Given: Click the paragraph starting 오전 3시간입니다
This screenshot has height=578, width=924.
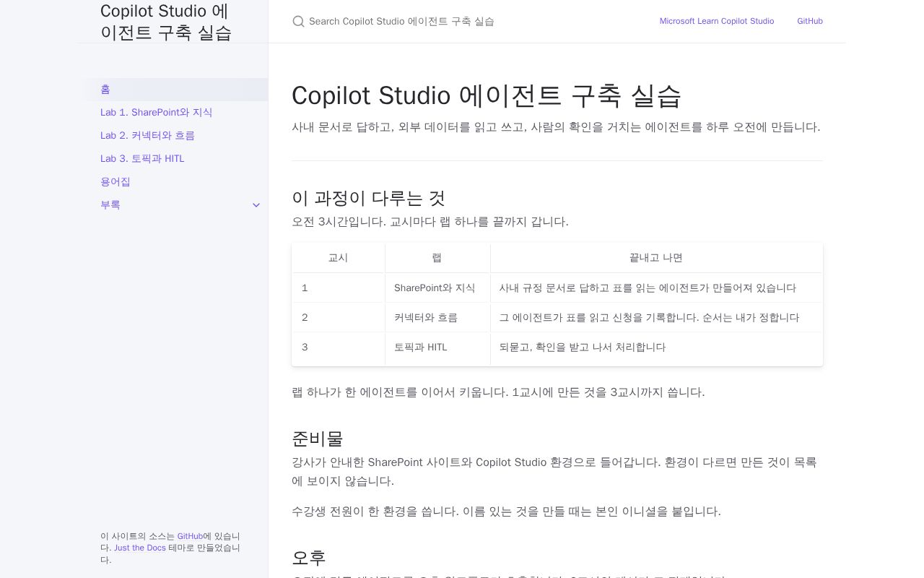Looking at the screenshot, I should click(x=430, y=222).
